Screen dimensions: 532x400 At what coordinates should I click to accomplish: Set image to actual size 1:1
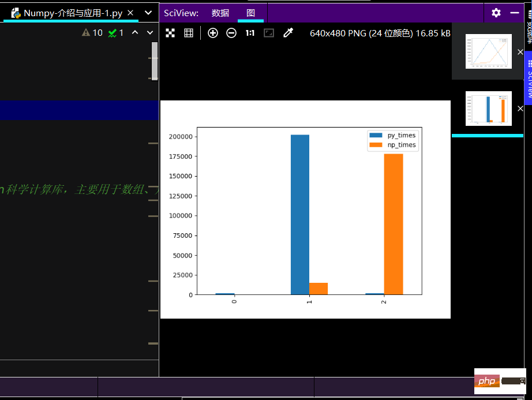[x=250, y=33]
